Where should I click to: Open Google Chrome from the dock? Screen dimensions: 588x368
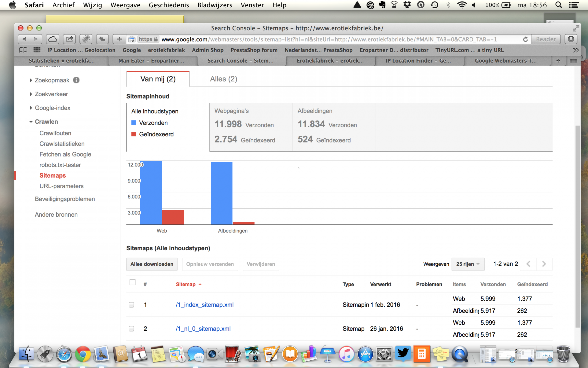pos(83,354)
